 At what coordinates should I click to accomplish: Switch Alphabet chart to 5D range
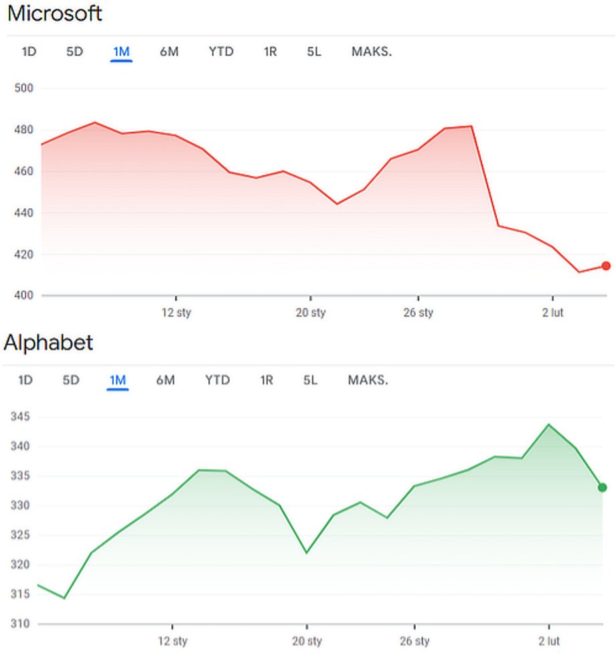coord(70,380)
